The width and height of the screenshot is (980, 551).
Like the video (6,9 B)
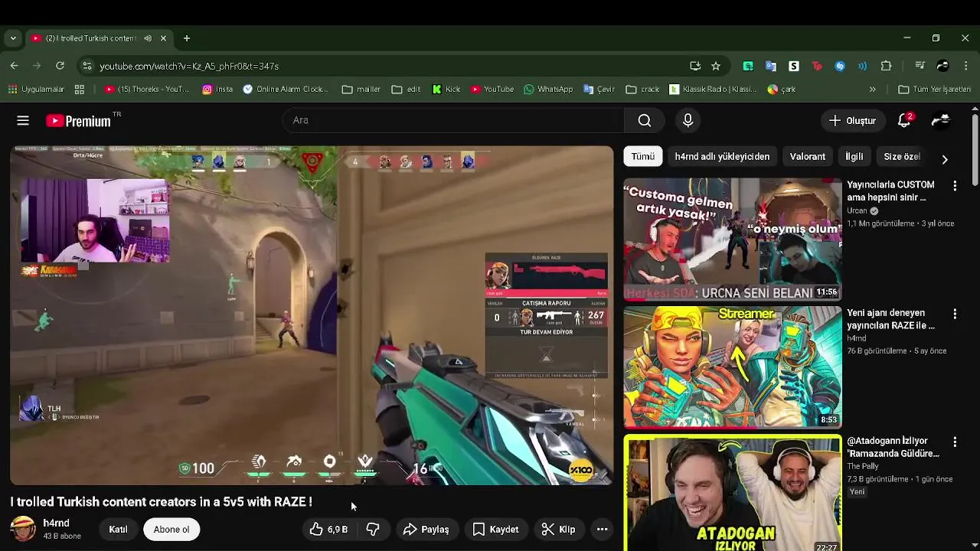point(329,530)
